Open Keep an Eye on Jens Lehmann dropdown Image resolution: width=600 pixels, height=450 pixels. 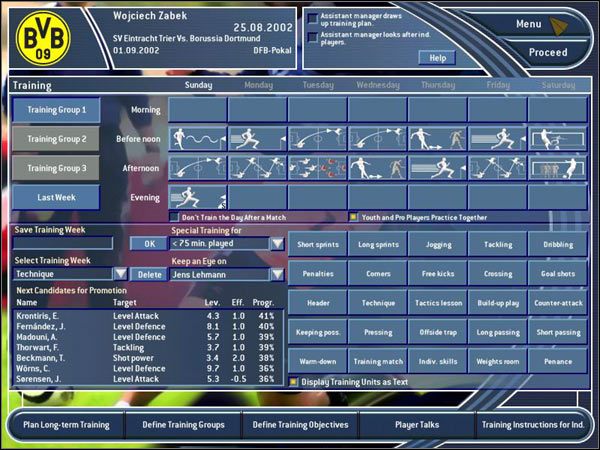click(277, 273)
